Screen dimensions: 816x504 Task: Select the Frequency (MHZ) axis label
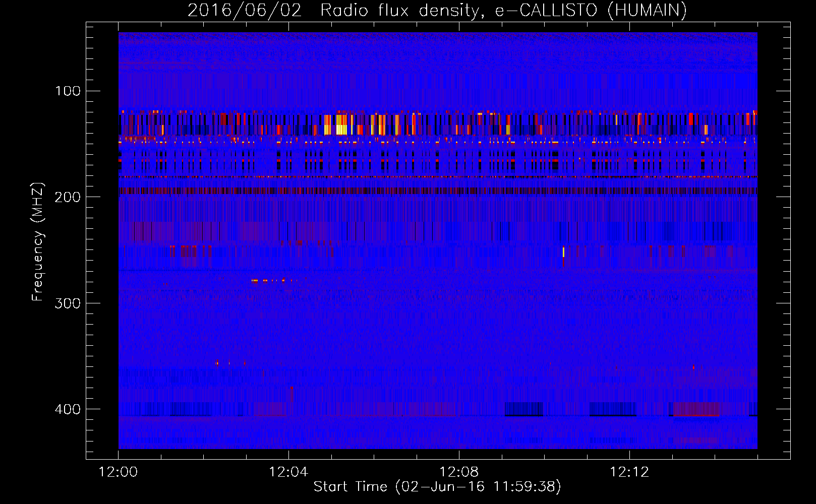coord(38,242)
